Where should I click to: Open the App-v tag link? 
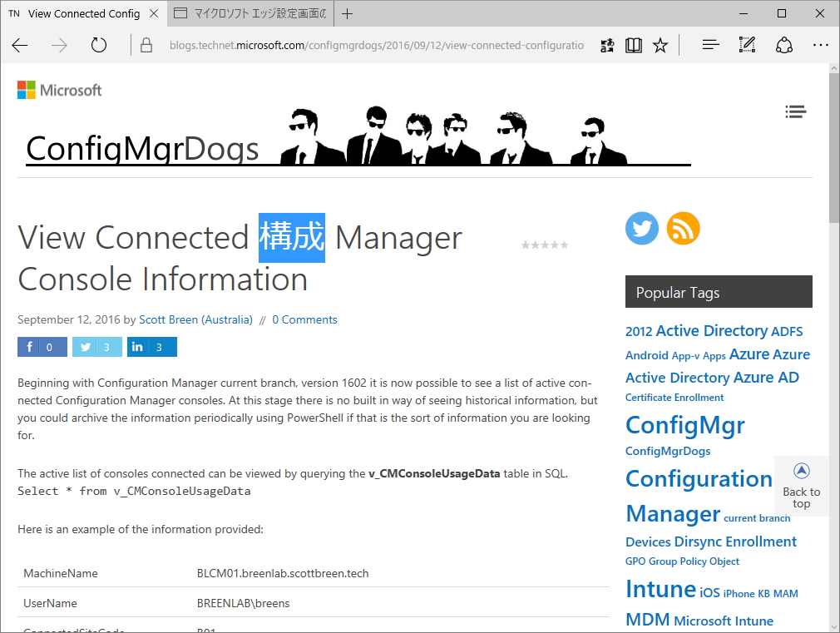click(x=685, y=356)
